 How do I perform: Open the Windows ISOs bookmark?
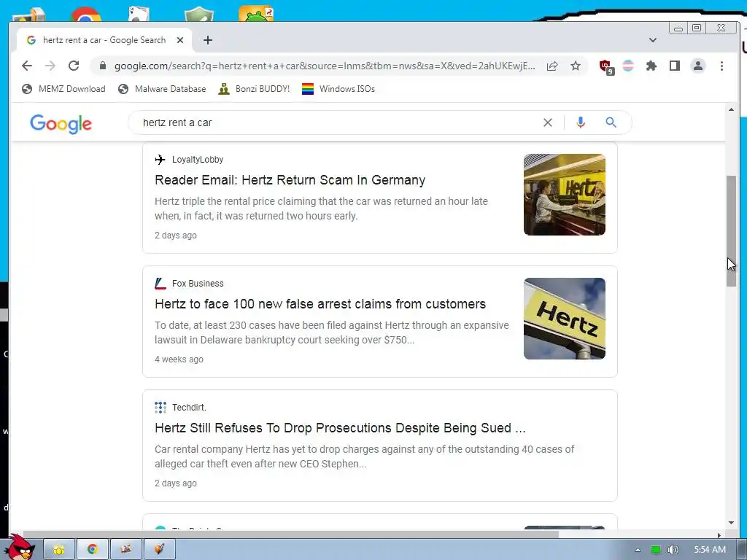pyautogui.click(x=338, y=88)
